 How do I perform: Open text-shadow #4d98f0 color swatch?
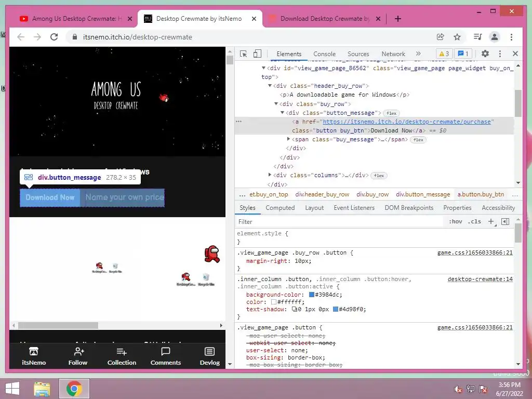click(335, 309)
